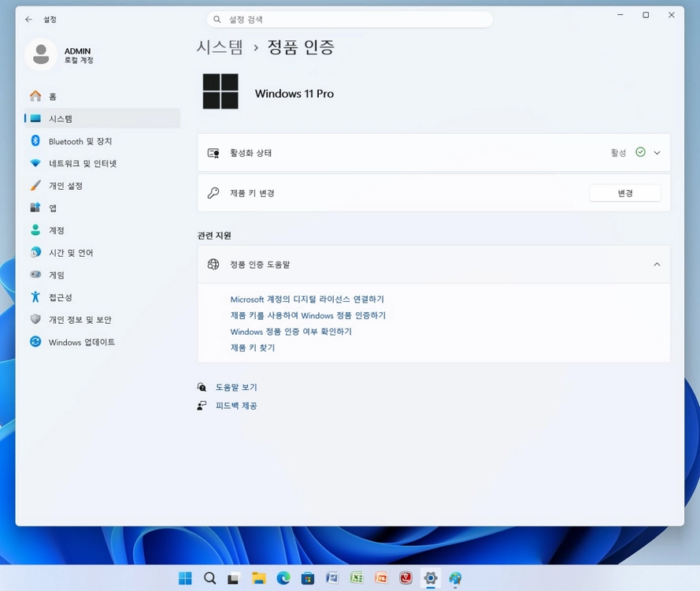
Task: Open Task View on the taskbar
Action: [x=234, y=578]
